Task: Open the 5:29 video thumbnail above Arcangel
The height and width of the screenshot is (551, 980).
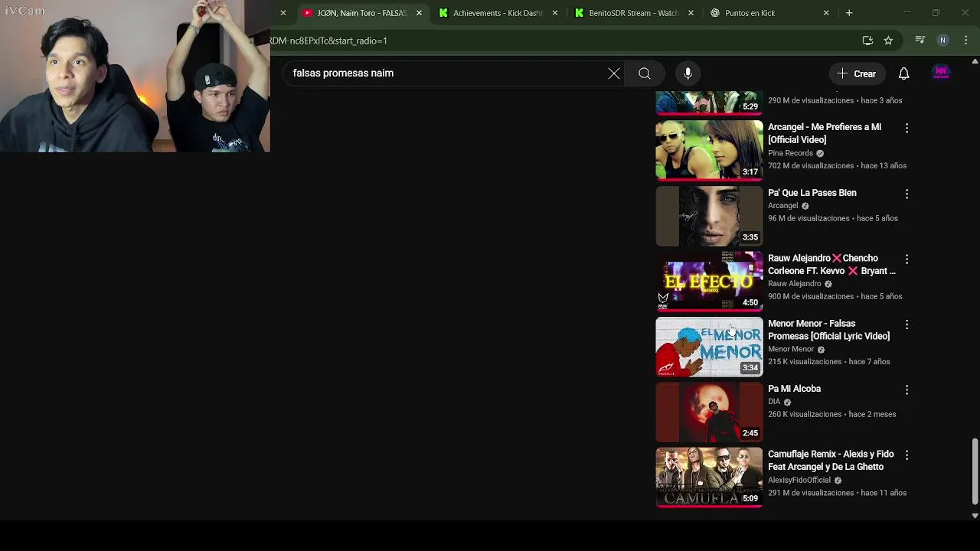Action: [x=709, y=103]
